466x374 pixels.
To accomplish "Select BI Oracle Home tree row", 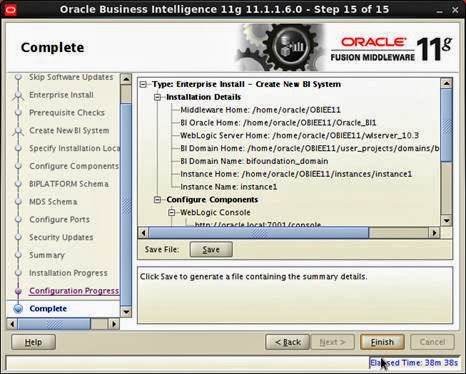I will [278, 123].
